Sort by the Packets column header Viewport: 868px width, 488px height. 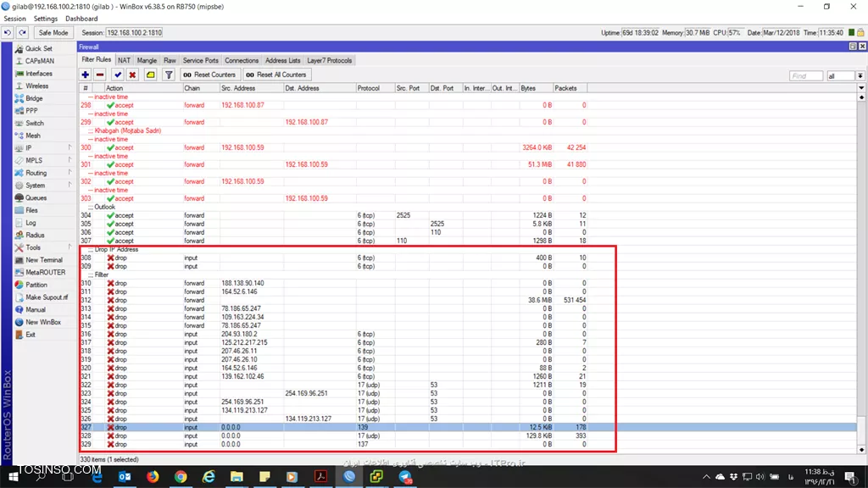(570, 88)
